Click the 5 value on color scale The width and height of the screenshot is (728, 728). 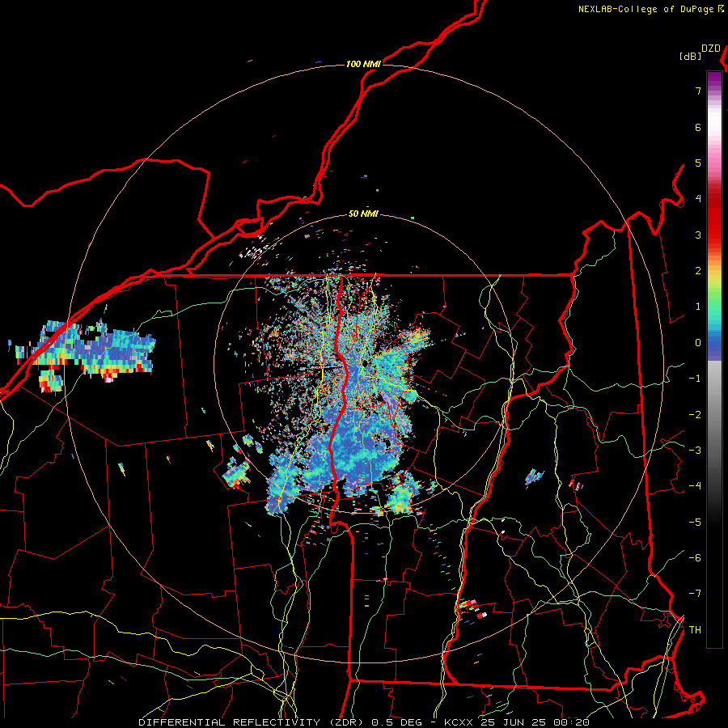coord(698,163)
